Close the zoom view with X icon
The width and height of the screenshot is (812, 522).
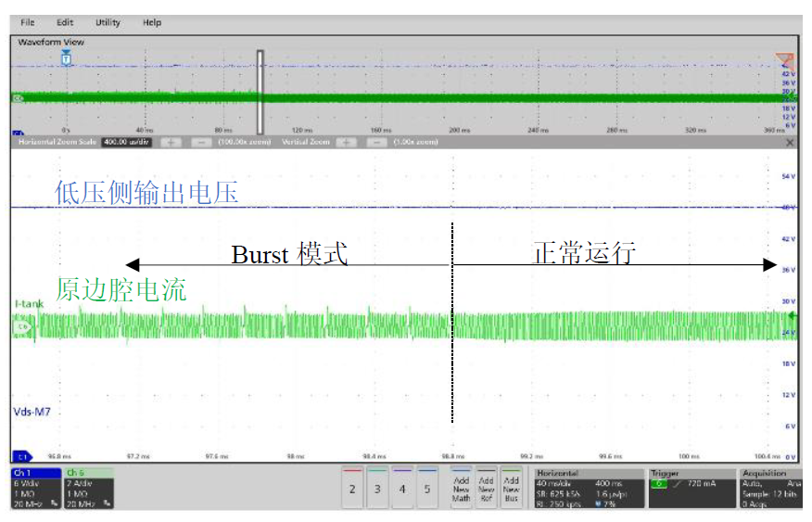tap(789, 143)
